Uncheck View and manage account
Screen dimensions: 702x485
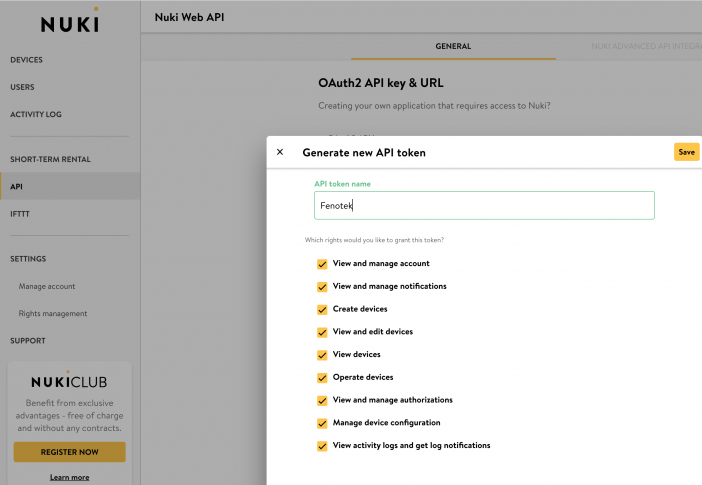322,264
